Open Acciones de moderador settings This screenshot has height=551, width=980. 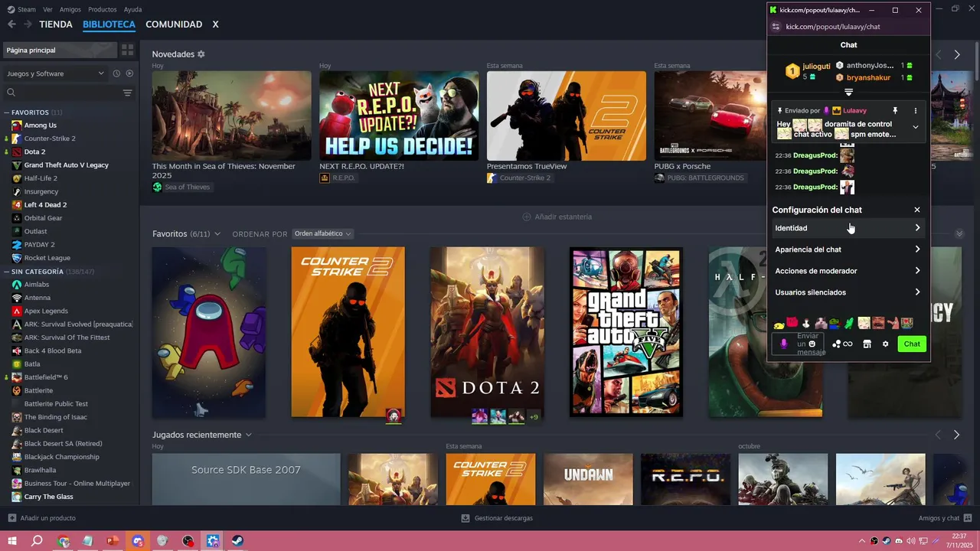[x=848, y=271]
